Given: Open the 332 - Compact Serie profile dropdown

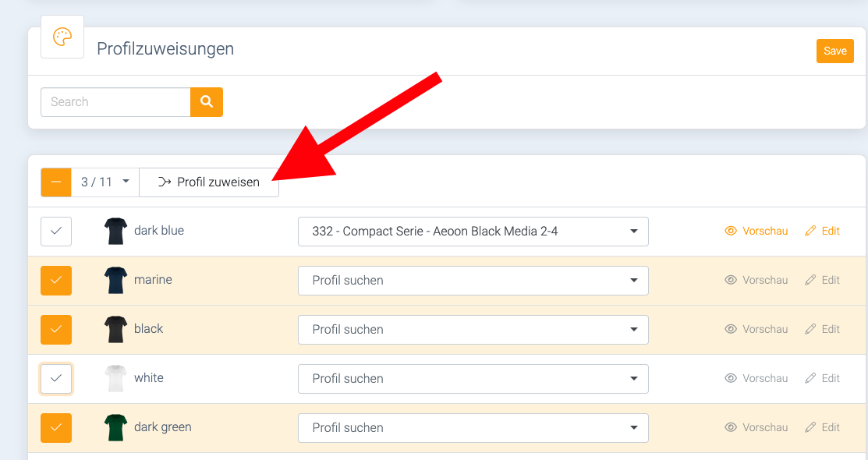Looking at the screenshot, I should pos(473,232).
